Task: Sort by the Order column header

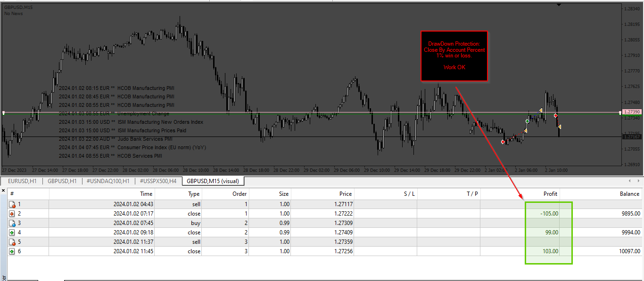Action: pyautogui.click(x=225, y=193)
